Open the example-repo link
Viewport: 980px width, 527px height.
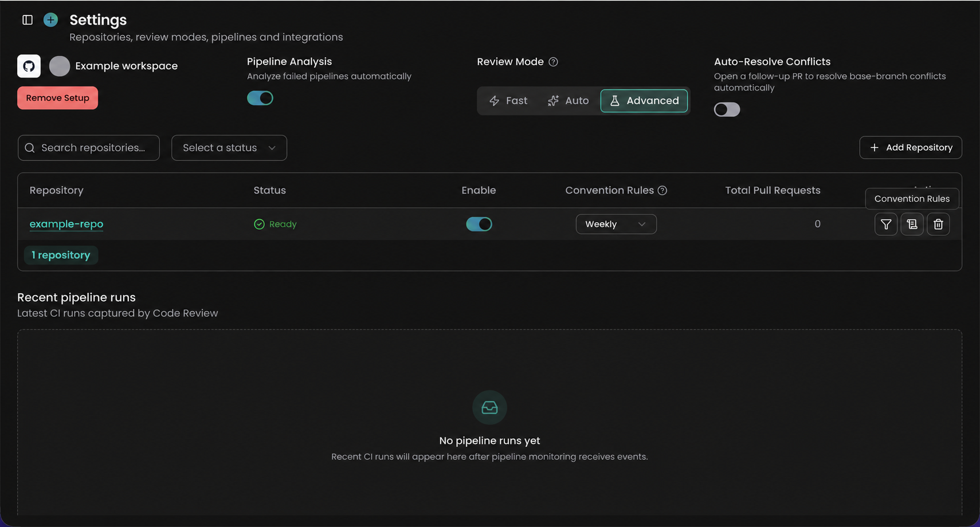coord(66,224)
